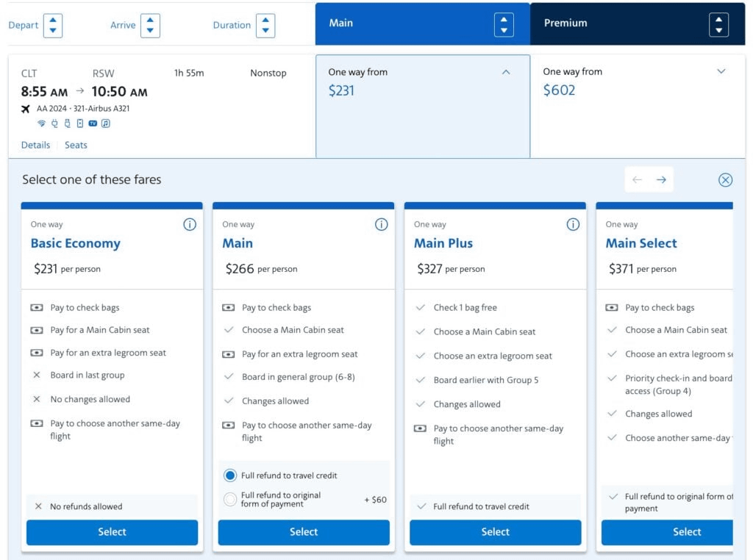Click the 10:50 AM arrival time
The image size is (753, 560).
click(120, 92)
